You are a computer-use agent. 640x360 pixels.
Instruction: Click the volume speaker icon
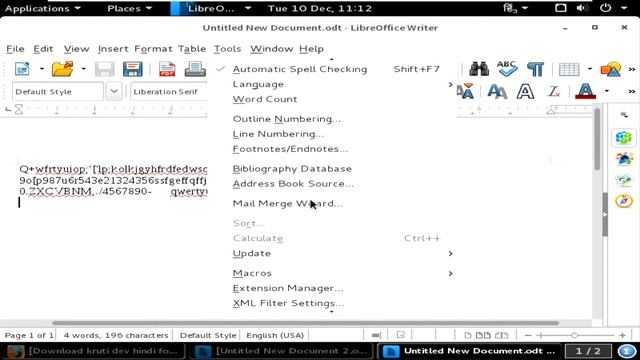pos(582,8)
